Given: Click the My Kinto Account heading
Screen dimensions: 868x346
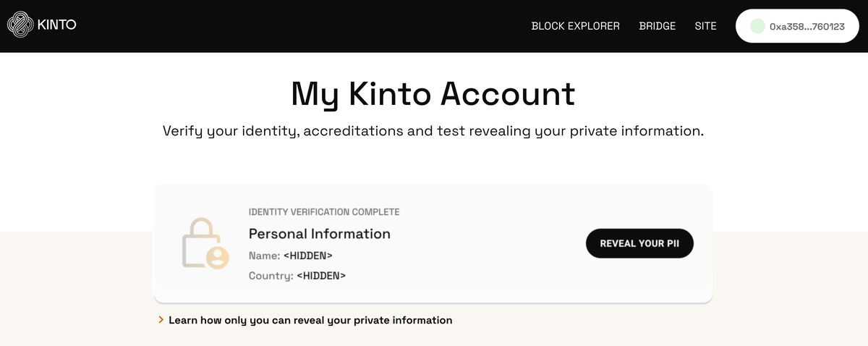Looking at the screenshot, I should pyautogui.click(x=433, y=93).
